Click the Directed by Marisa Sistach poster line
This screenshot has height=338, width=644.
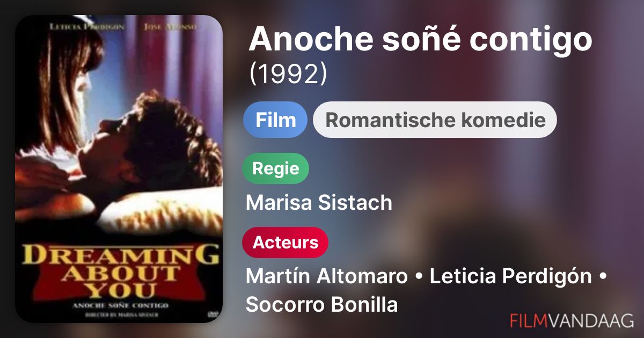[x=118, y=314]
